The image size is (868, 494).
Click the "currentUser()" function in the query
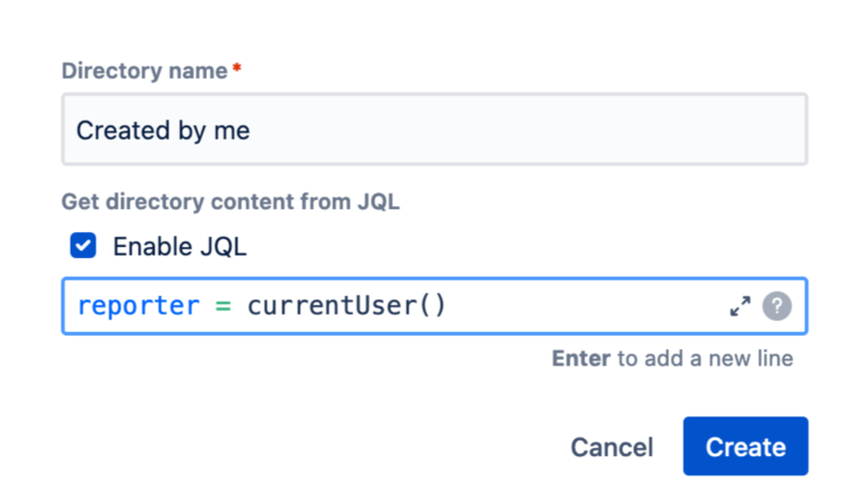click(x=346, y=306)
